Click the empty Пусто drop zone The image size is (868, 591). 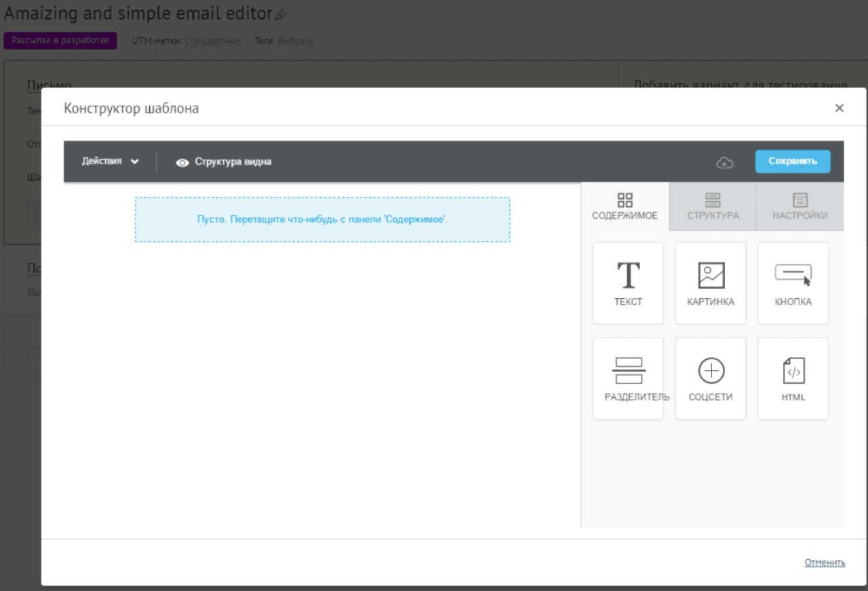click(x=322, y=220)
